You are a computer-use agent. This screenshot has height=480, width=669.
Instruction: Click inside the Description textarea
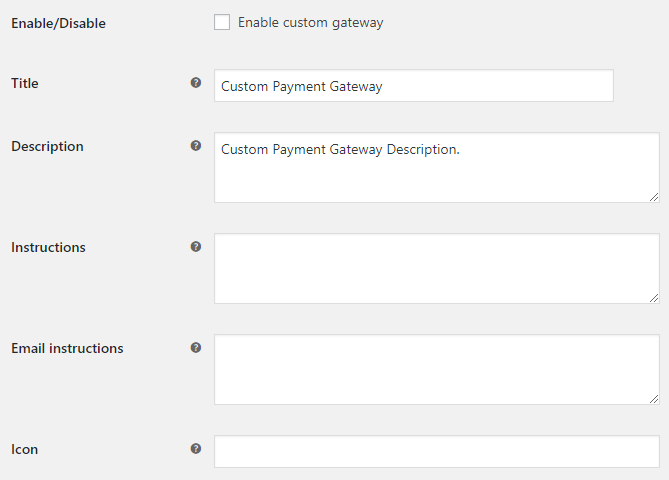click(437, 168)
